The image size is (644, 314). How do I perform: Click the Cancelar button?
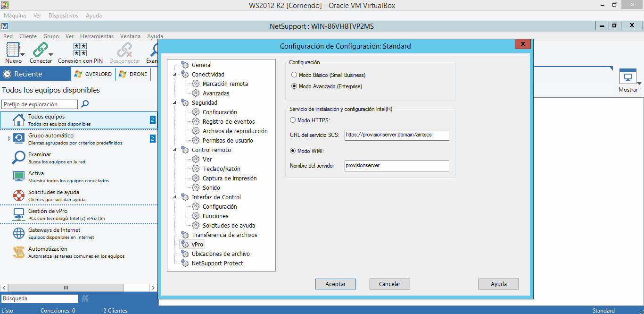coord(390,284)
